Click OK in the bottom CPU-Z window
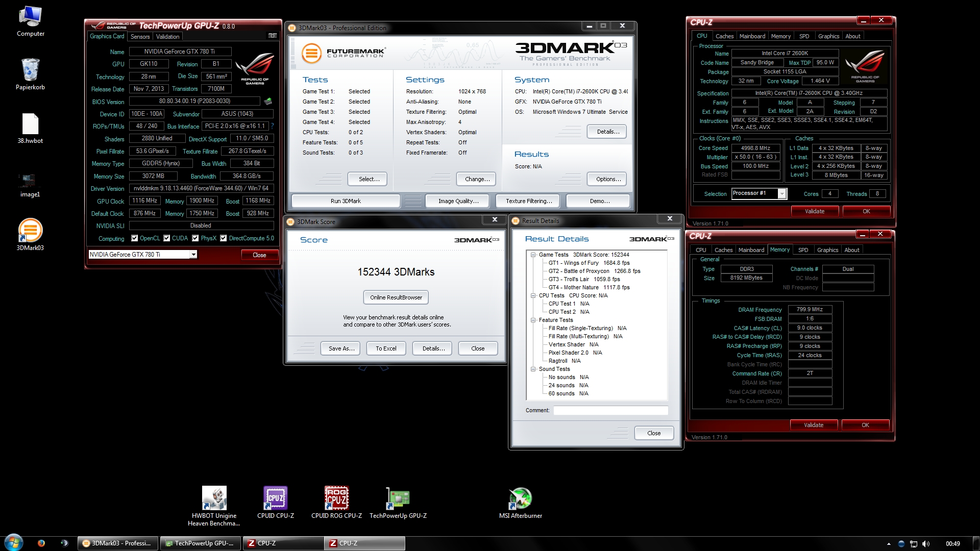The width and height of the screenshot is (980, 551). coord(865,425)
